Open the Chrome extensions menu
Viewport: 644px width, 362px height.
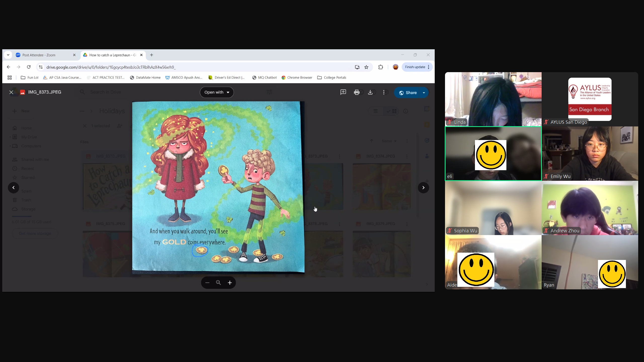coord(381,67)
